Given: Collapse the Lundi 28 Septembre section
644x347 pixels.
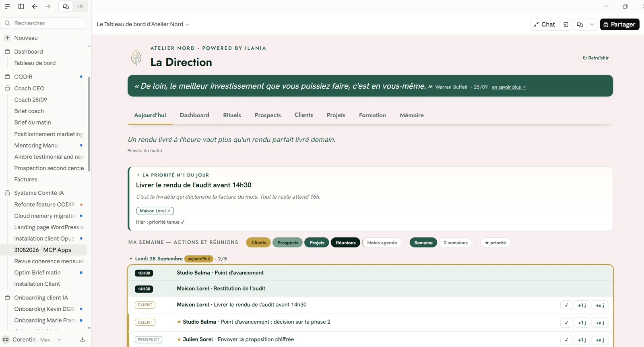Looking at the screenshot, I should (x=131, y=259).
